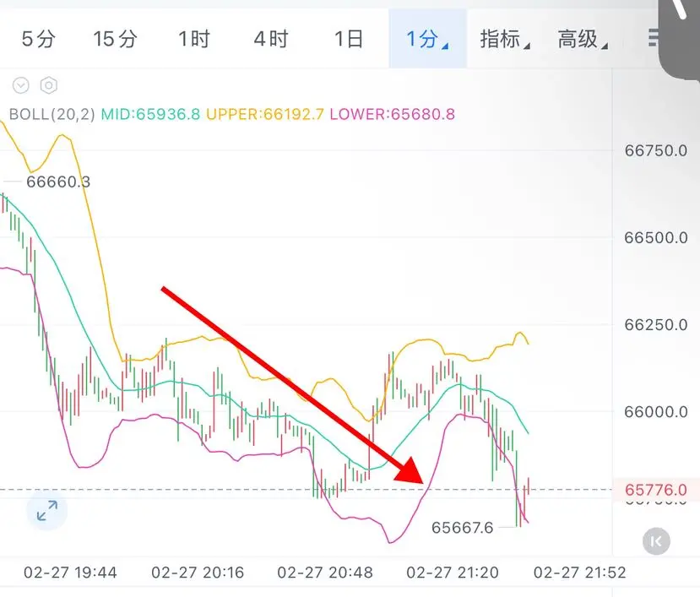Image resolution: width=700 pixels, height=597 pixels.
Task: Click the low marker label 65667.6
Action: (x=462, y=528)
